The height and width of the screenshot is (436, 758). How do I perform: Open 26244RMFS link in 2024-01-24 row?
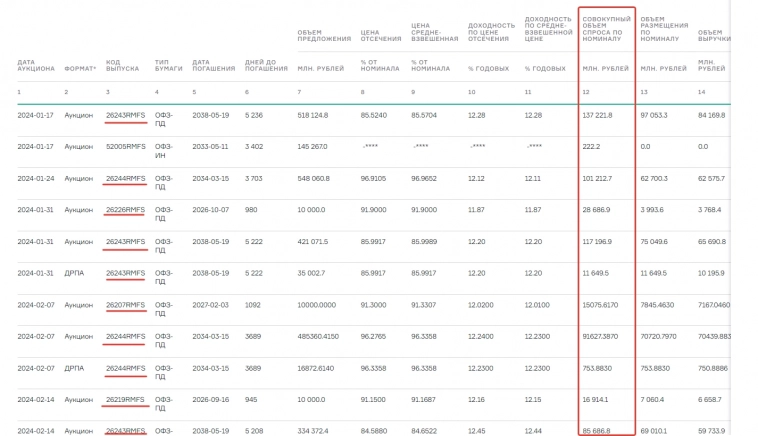point(125,178)
